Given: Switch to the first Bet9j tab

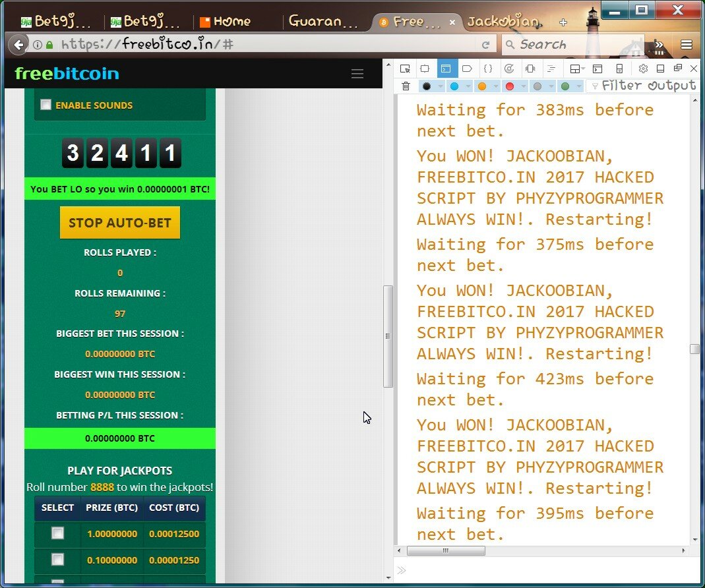Looking at the screenshot, I should coord(56,22).
